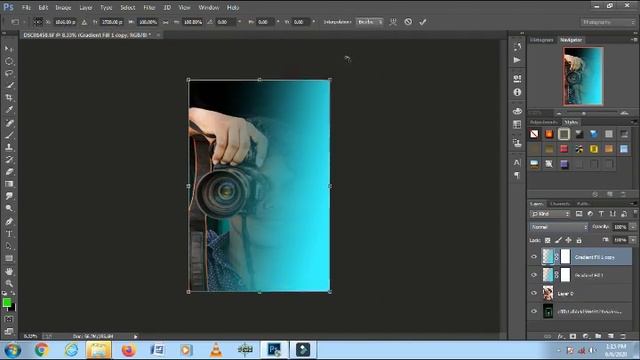Select the Rectangle shape tool
Image resolution: width=640 pixels, height=360 pixels.
tap(9, 258)
